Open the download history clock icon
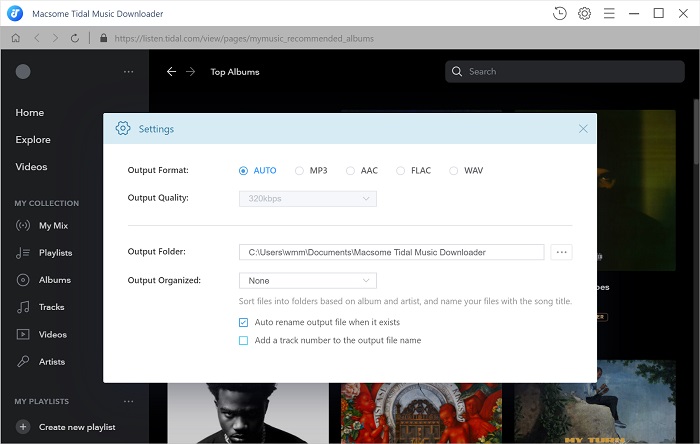This screenshot has height=444, width=700. tap(559, 13)
